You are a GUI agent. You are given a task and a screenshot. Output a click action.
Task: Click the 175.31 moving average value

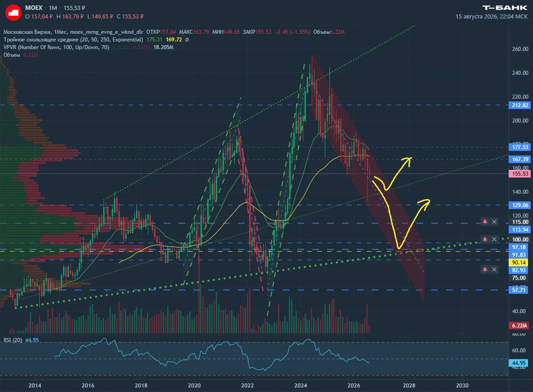pyautogui.click(x=155, y=40)
